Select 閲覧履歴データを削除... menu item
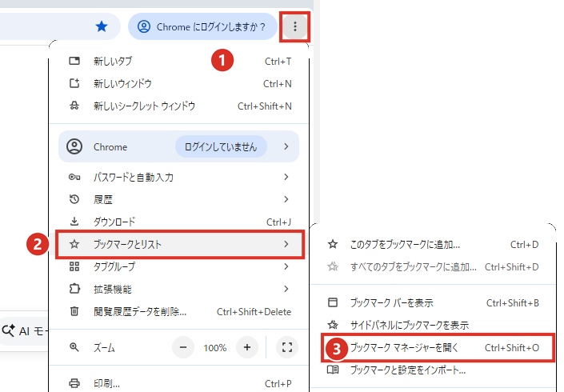The height and width of the screenshot is (392, 564). click(178, 311)
